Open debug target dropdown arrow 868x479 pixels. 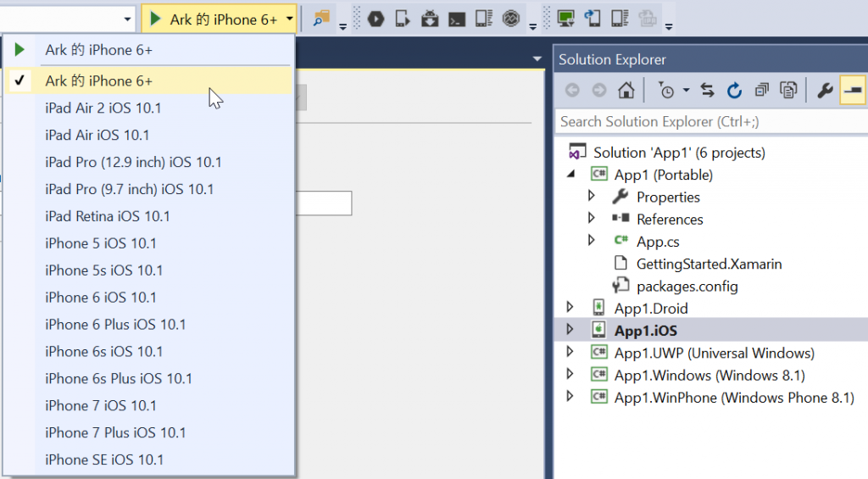[x=289, y=19]
